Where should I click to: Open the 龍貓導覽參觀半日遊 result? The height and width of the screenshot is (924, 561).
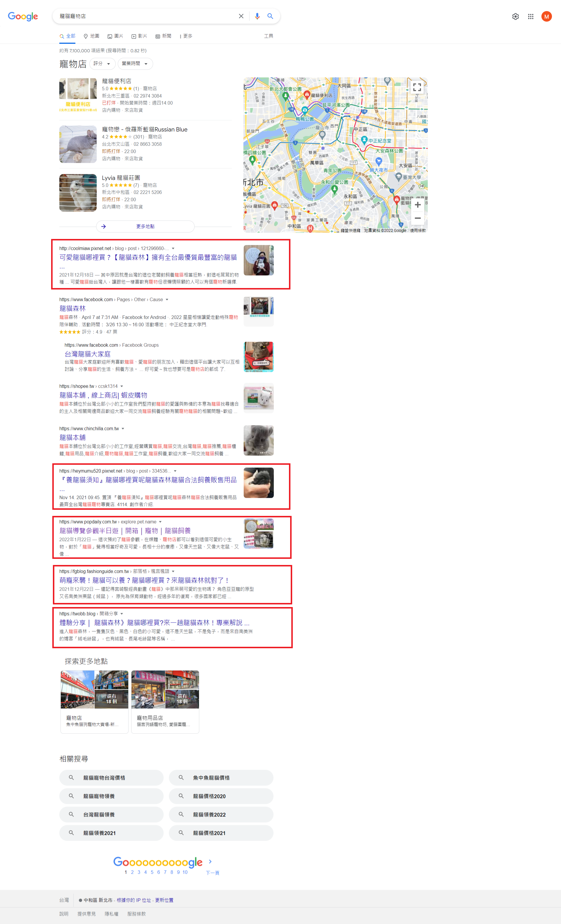[125, 531]
